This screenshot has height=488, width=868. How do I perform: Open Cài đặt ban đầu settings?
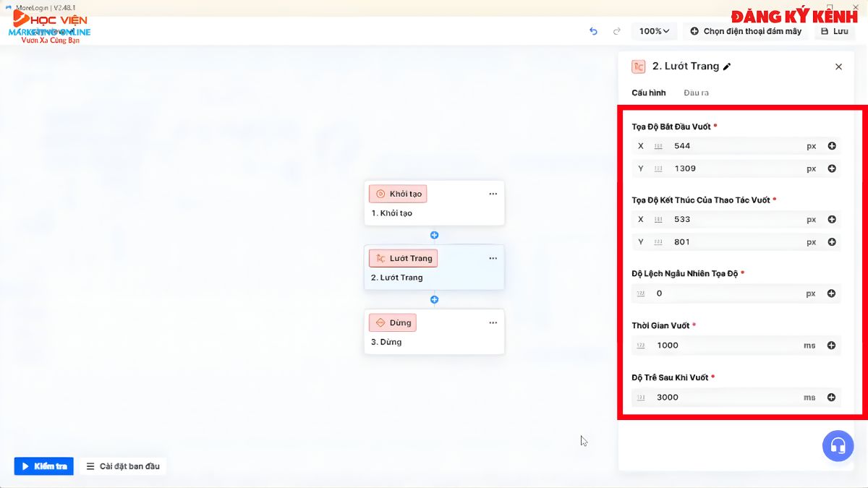coord(123,466)
